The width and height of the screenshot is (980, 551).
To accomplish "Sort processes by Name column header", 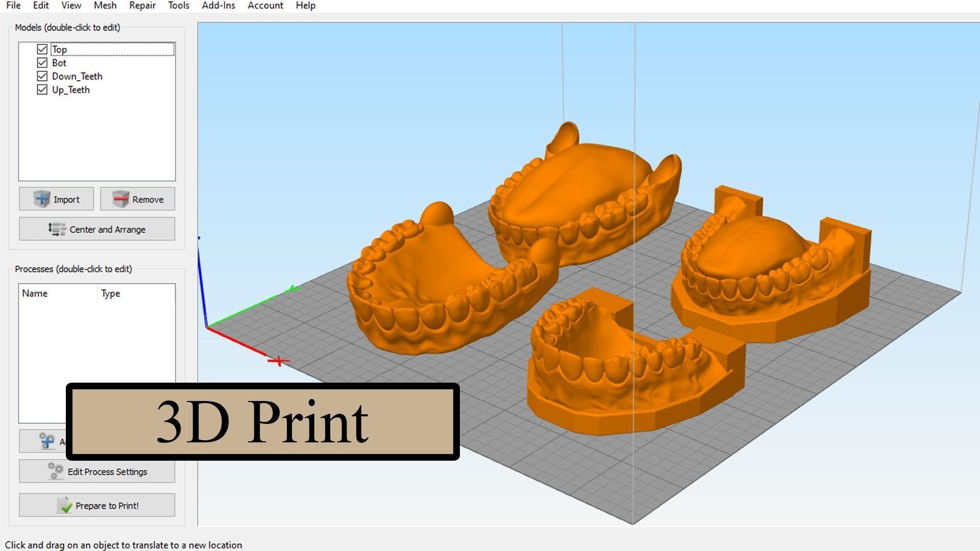I will [35, 293].
